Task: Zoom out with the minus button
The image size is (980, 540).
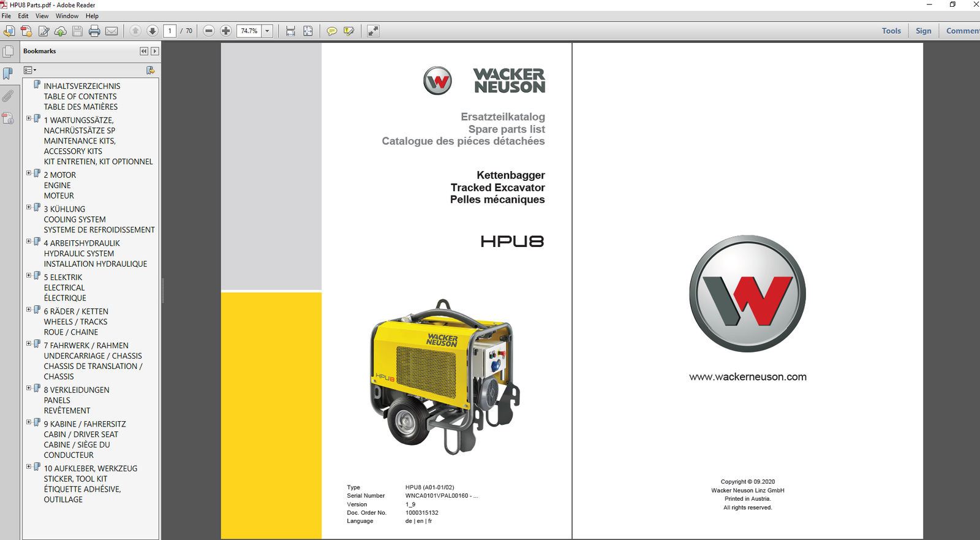Action: pos(209,31)
